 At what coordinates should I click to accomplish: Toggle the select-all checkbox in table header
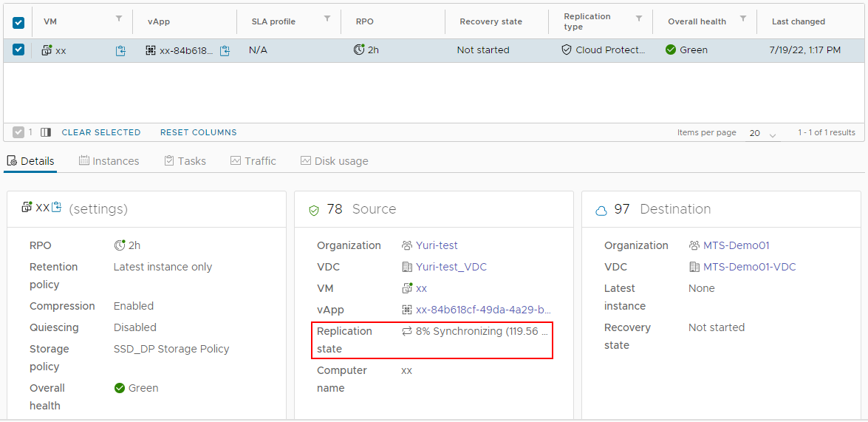[x=18, y=22]
